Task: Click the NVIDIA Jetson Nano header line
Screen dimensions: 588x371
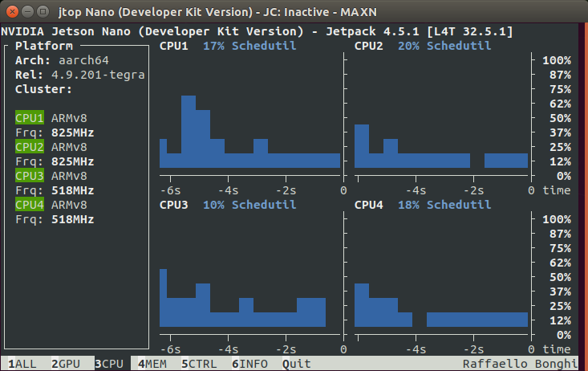Action: (257, 31)
